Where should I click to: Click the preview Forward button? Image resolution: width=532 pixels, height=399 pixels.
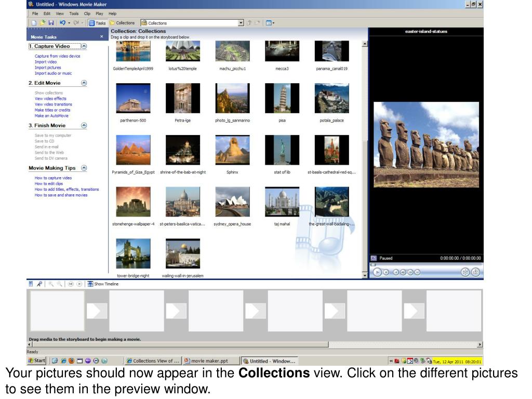pyautogui.click(x=417, y=272)
